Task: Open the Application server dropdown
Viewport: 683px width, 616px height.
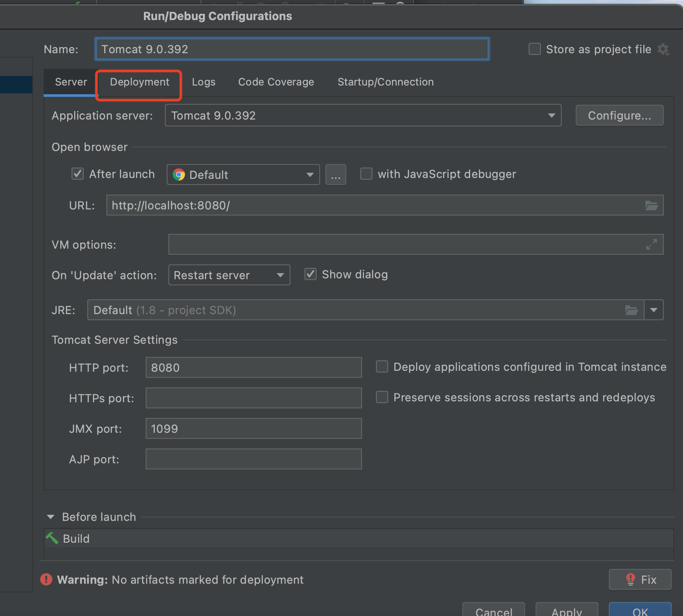Action: point(363,115)
